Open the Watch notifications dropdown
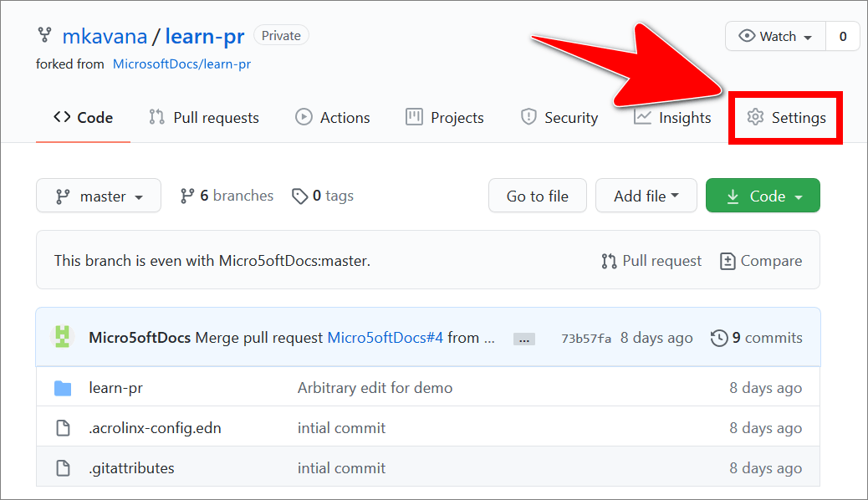The height and width of the screenshot is (500, 868). pyautogui.click(x=775, y=37)
